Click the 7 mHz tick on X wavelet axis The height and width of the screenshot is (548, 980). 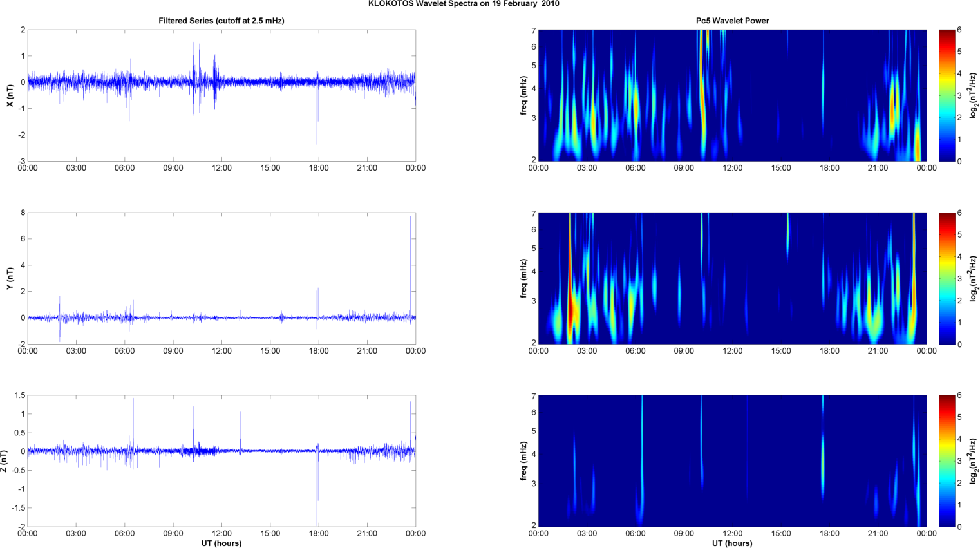(x=534, y=30)
